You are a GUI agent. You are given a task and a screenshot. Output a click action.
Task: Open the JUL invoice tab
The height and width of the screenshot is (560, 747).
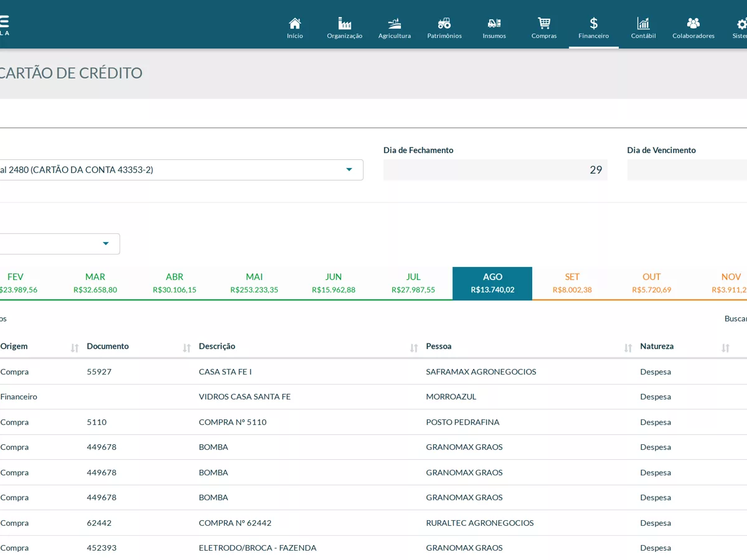(x=413, y=283)
